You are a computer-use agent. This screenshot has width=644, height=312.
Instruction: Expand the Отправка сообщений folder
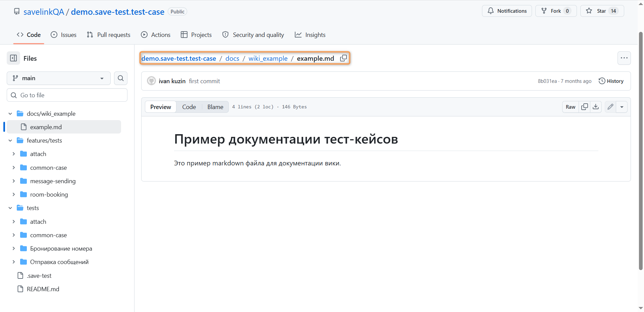[x=13, y=262]
